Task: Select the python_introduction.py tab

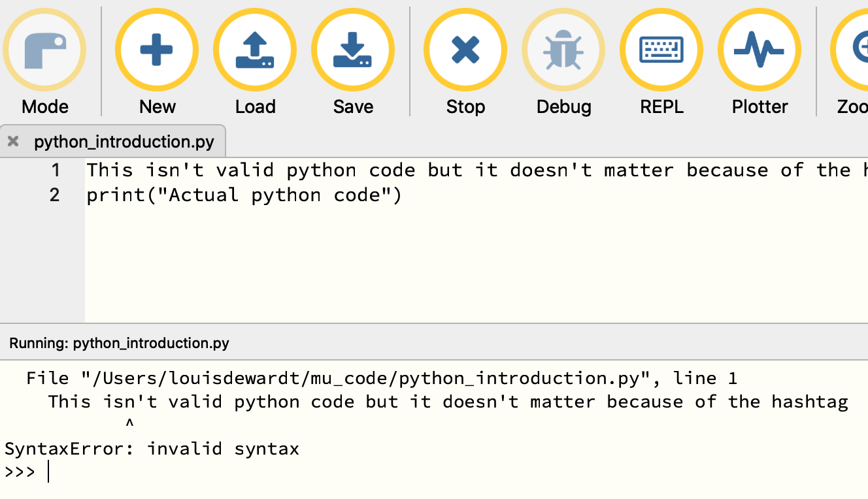Action: coord(113,141)
